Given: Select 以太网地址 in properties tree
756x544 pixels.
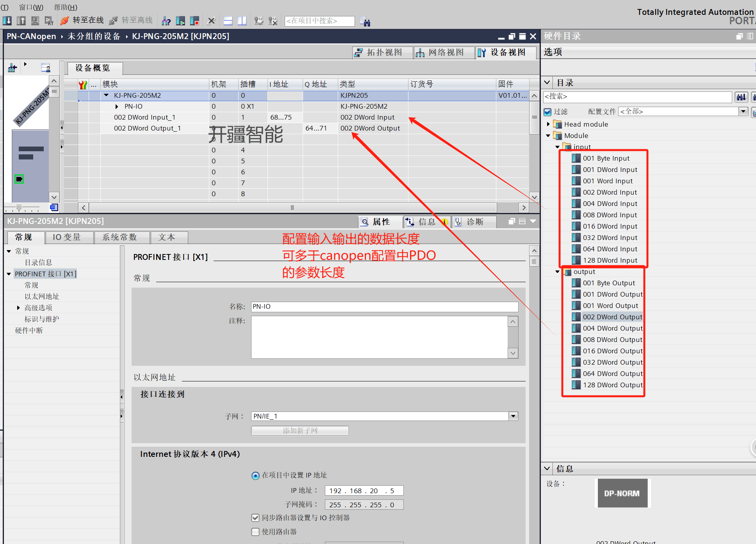Looking at the screenshot, I should (x=42, y=297).
